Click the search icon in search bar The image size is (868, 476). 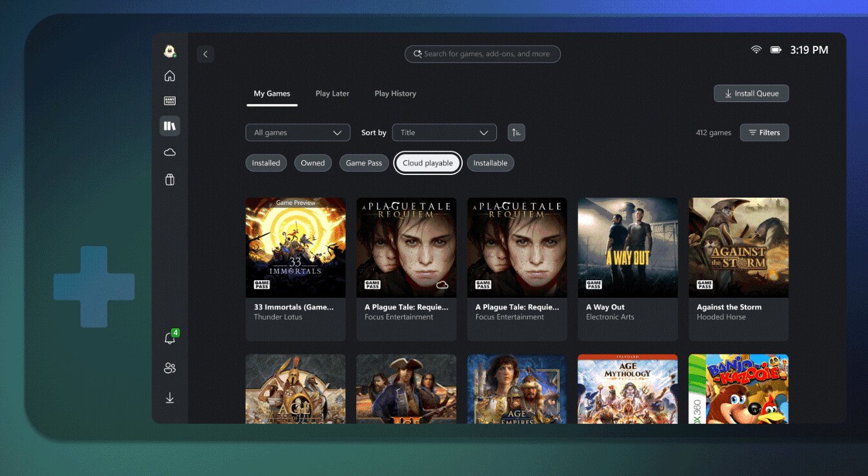coord(418,54)
